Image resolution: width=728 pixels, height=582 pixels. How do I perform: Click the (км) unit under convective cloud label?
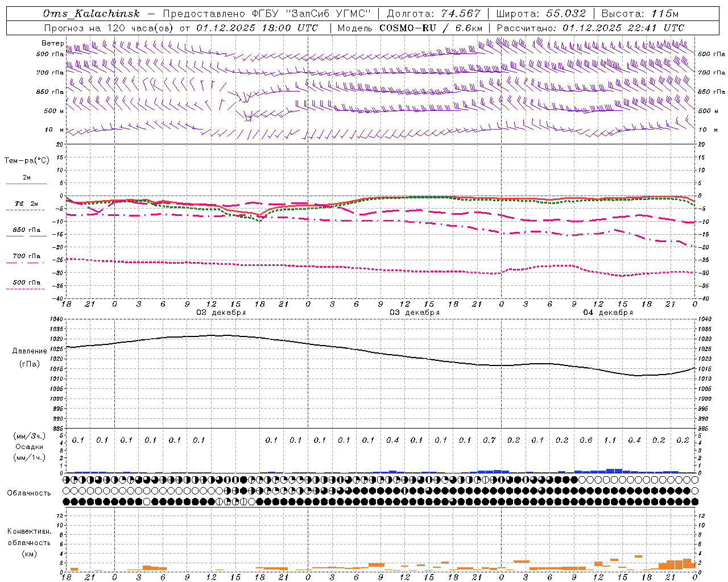30,554
